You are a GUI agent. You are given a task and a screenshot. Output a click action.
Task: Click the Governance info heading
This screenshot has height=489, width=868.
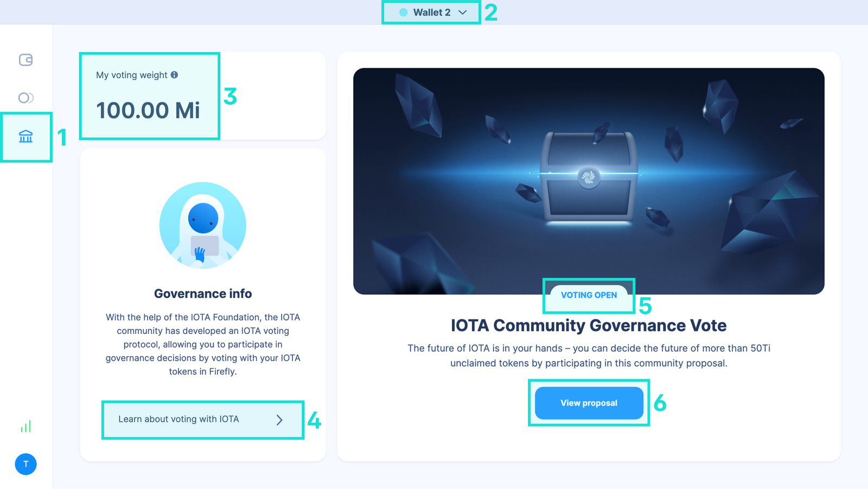[203, 294]
